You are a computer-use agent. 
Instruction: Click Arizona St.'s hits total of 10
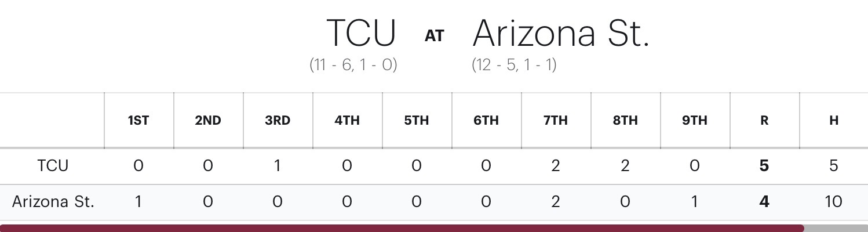click(834, 202)
